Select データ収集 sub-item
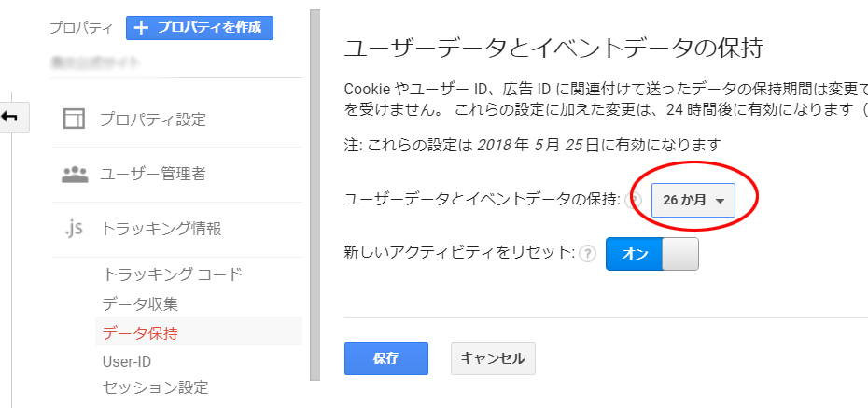 (x=140, y=304)
